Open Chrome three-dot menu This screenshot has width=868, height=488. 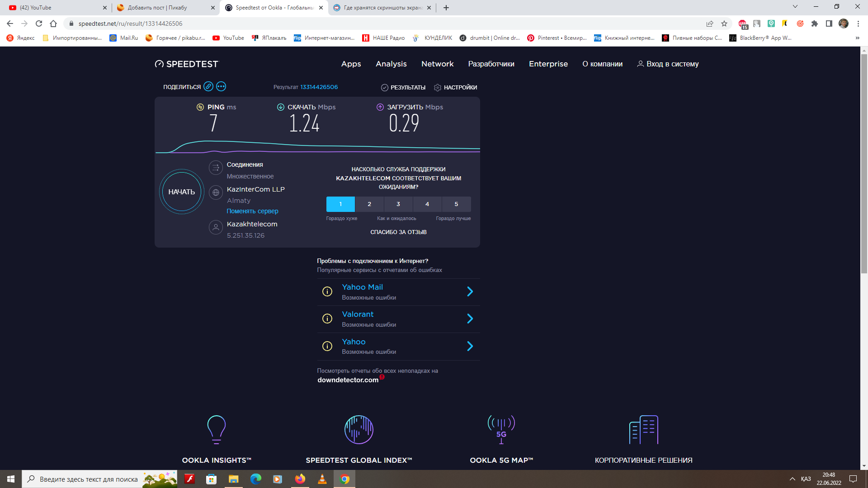pyautogui.click(x=858, y=23)
